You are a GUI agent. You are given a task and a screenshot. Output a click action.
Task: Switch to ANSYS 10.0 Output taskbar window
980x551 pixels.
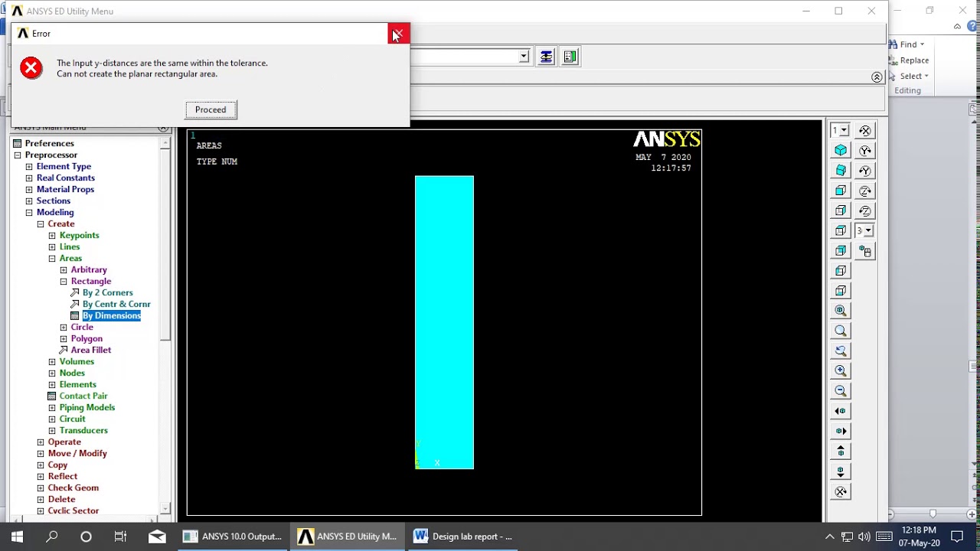(233, 536)
